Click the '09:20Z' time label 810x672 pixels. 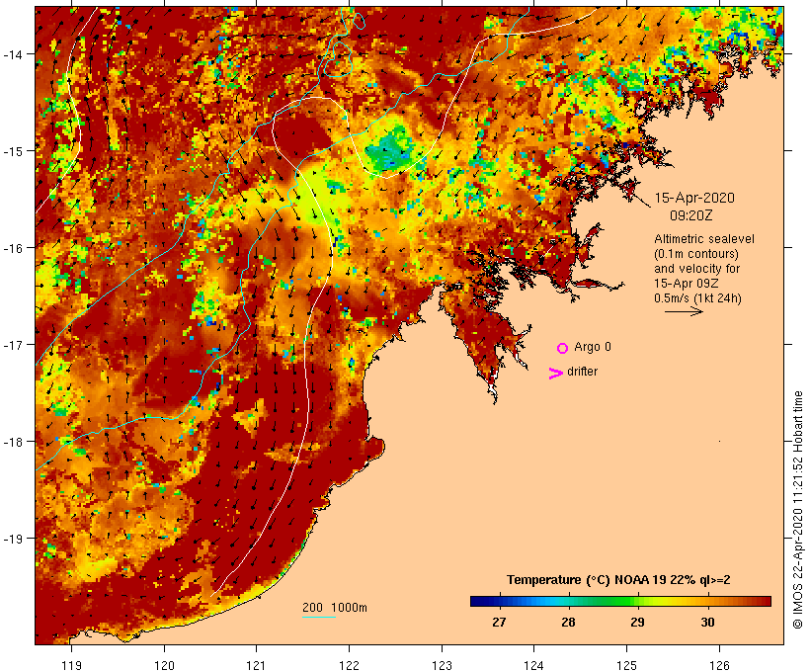click(x=691, y=215)
